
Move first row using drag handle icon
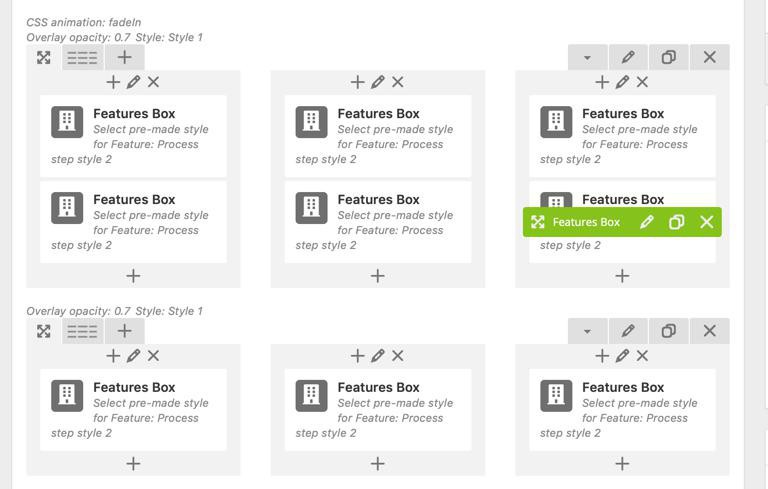pyautogui.click(x=44, y=58)
